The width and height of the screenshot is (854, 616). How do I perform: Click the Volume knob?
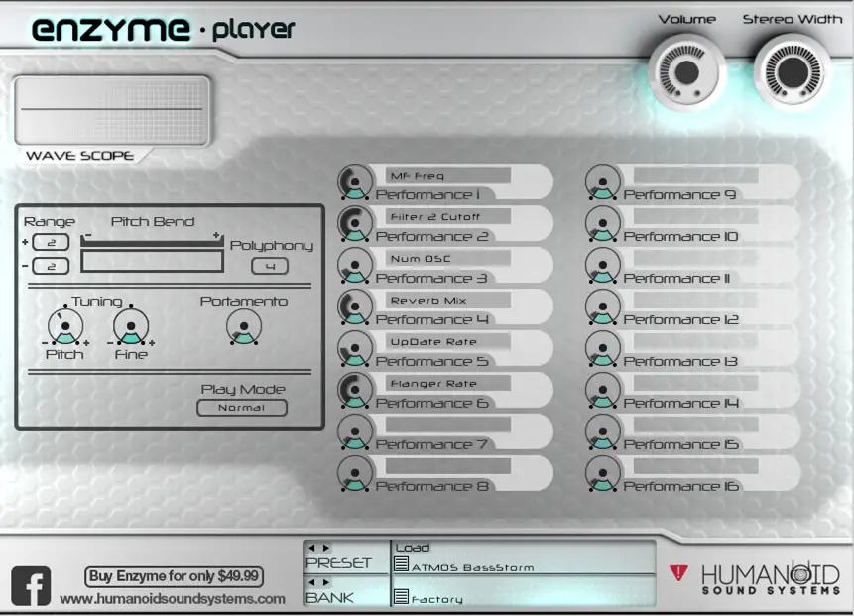(x=686, y=72)
